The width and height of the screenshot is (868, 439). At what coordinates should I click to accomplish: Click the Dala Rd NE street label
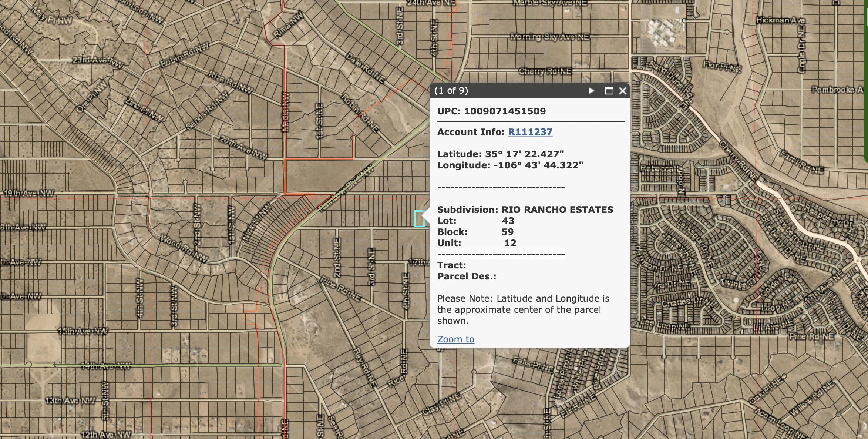[x=365, y=68]
